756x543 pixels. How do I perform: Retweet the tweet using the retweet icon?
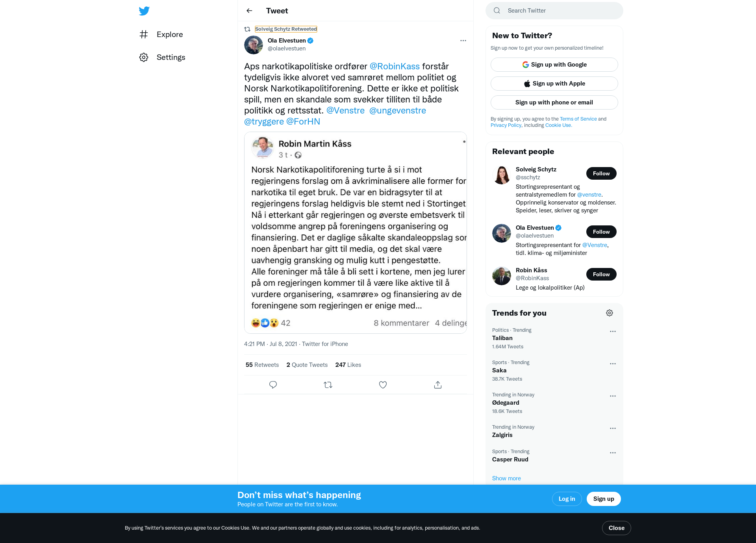coord(328,385)
